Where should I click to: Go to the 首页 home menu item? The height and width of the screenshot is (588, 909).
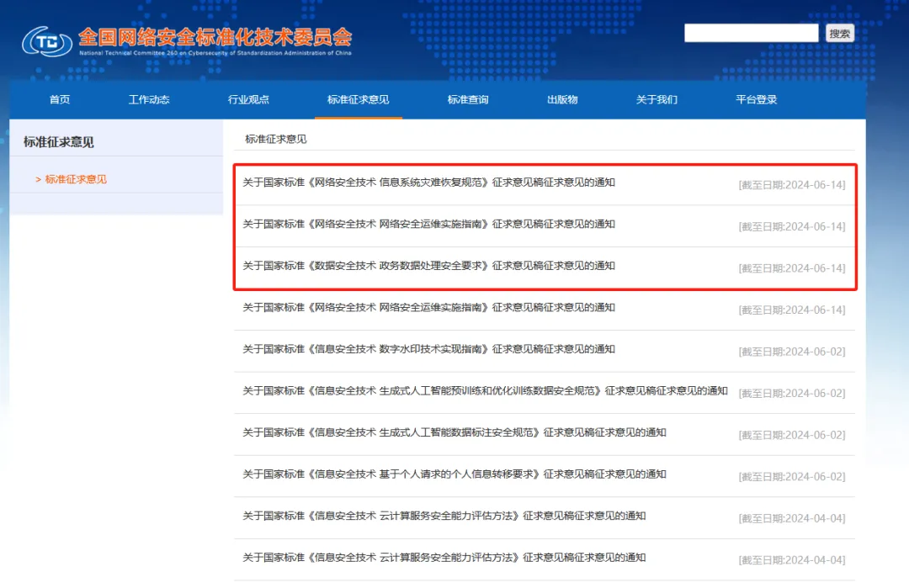pos(60,100)
